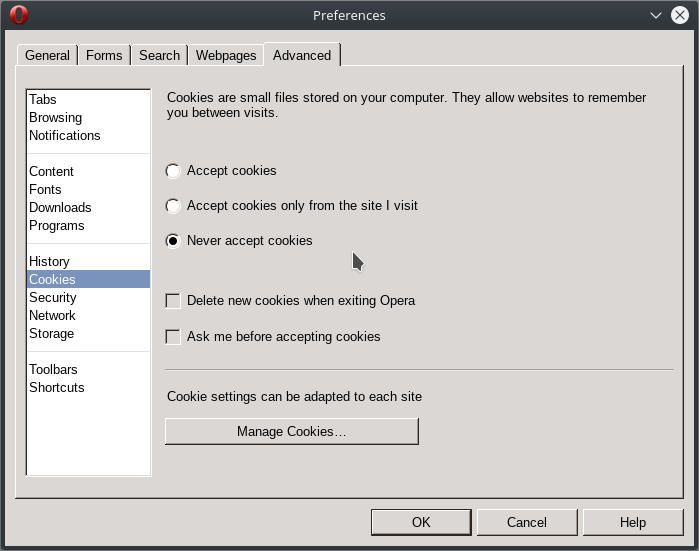Select the Advanced tab
This screenshot has height=551, width=699.
(302, 55)
